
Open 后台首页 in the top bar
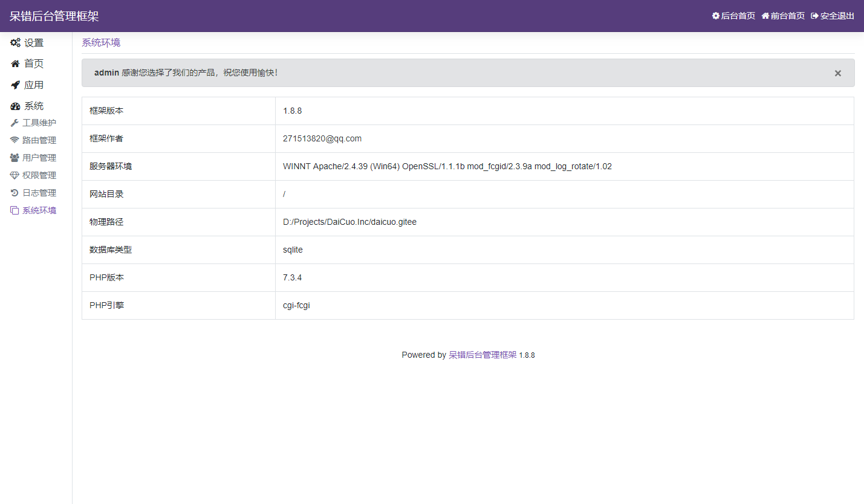coord(733,16)
